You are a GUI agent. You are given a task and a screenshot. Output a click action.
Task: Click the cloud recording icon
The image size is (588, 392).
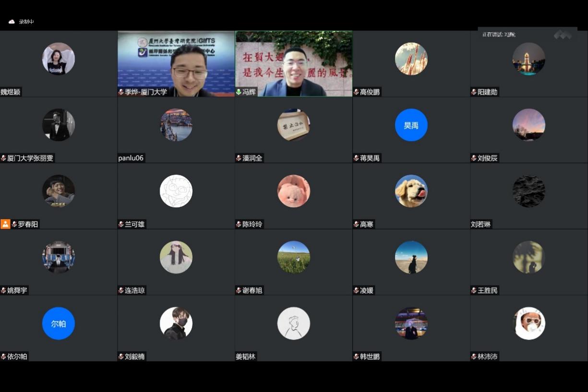(x=12, y=22)
